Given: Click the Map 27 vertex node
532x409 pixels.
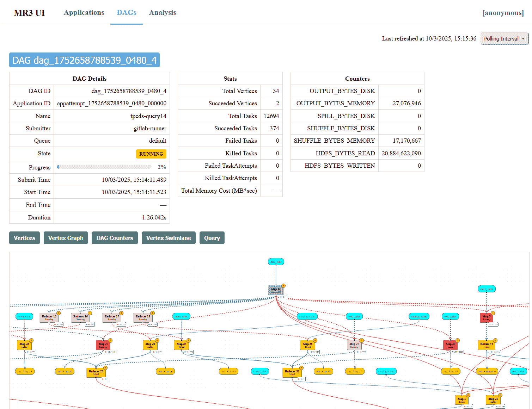Looking at the screenshot, I should point(354,345).
